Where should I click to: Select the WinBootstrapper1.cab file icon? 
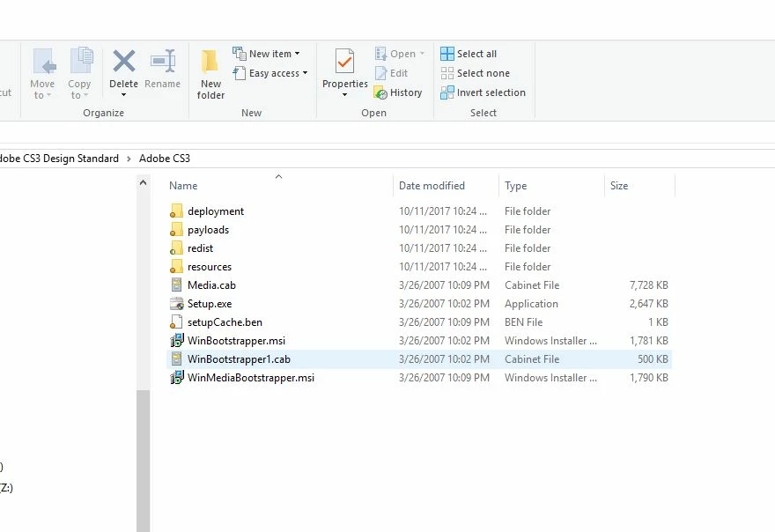[176, 359]
